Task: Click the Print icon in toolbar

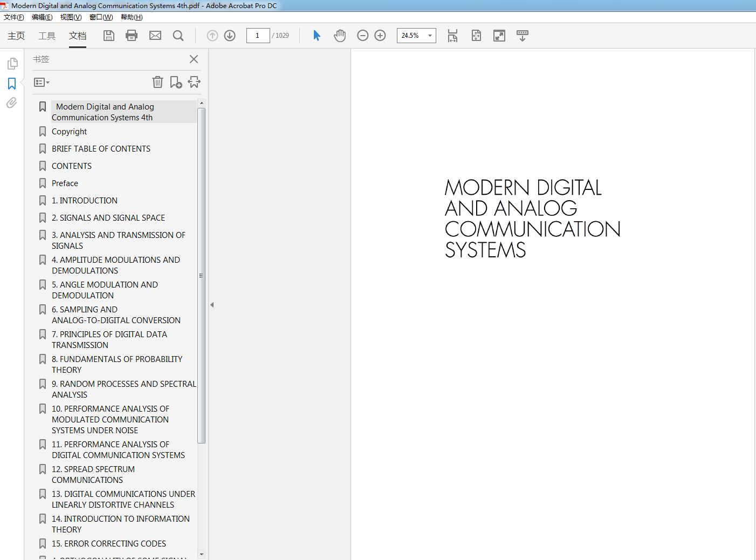Action: click(132, 36)
